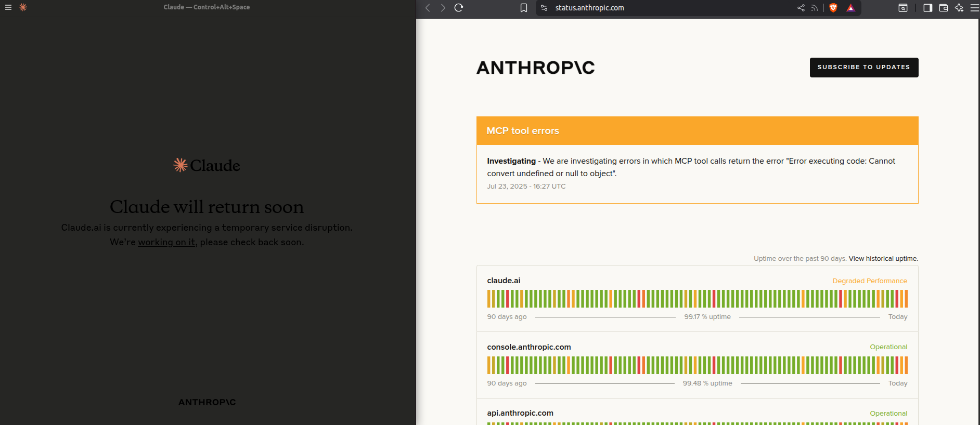Open site settings icon in address bar

[x=544, y=8]
